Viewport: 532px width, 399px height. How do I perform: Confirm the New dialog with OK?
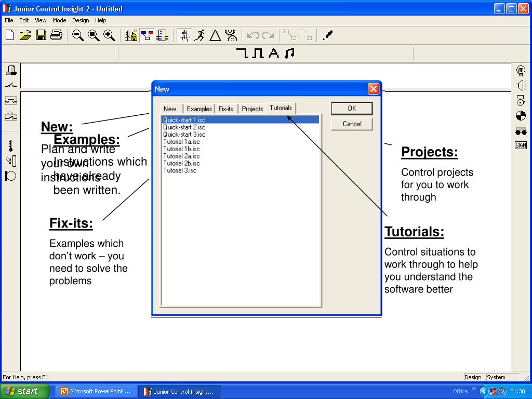(x=352, y=108)
